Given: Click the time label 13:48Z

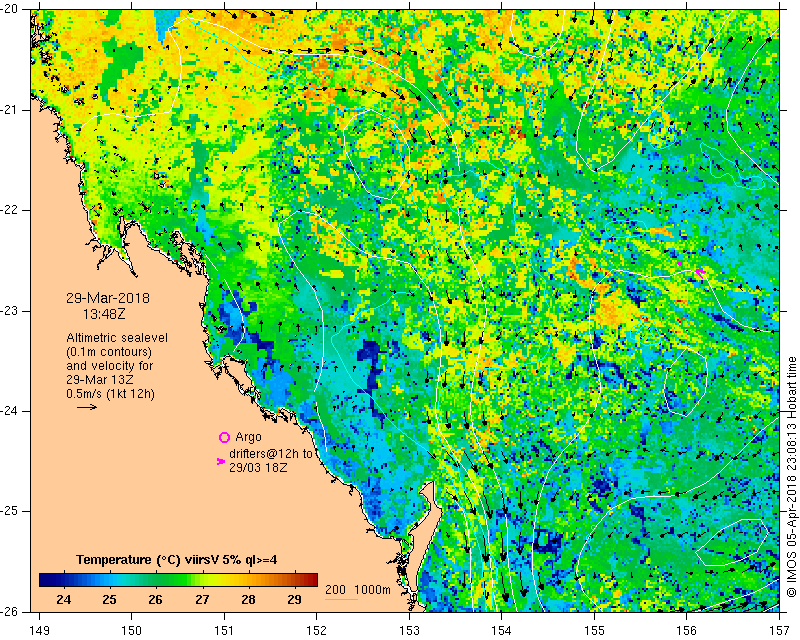Looking at the screenshot, I should click(x=104, y=314).
